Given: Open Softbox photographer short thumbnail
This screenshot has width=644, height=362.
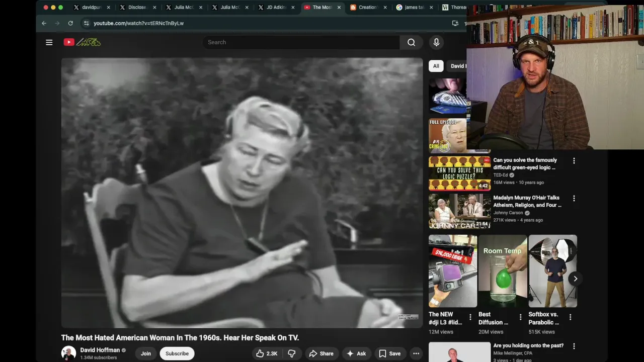Looking at the screenshot, I should tap(552, 271).
